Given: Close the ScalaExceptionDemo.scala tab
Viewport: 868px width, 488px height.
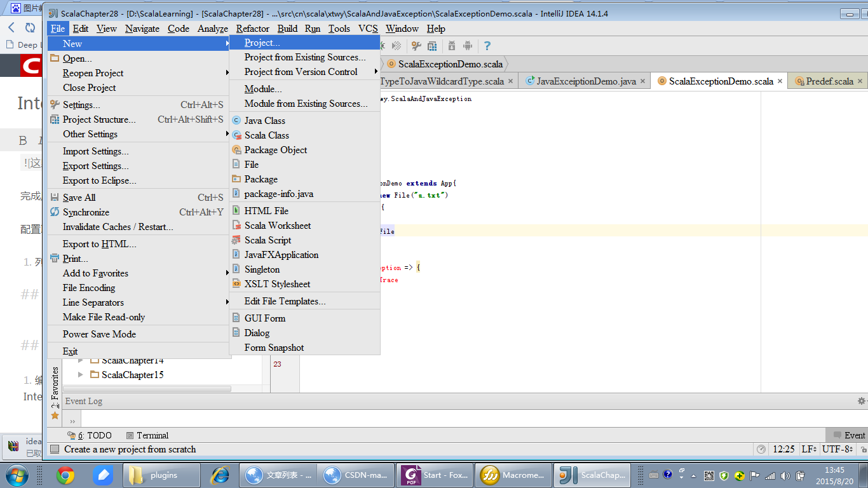Looking at the screenshot, I should pos(780,81).
